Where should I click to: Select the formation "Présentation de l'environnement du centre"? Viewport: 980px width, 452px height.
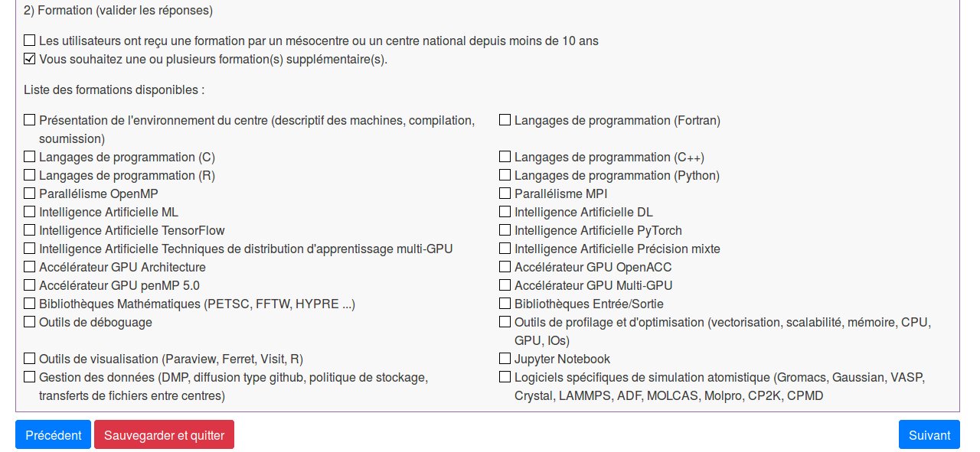[29, 119]
